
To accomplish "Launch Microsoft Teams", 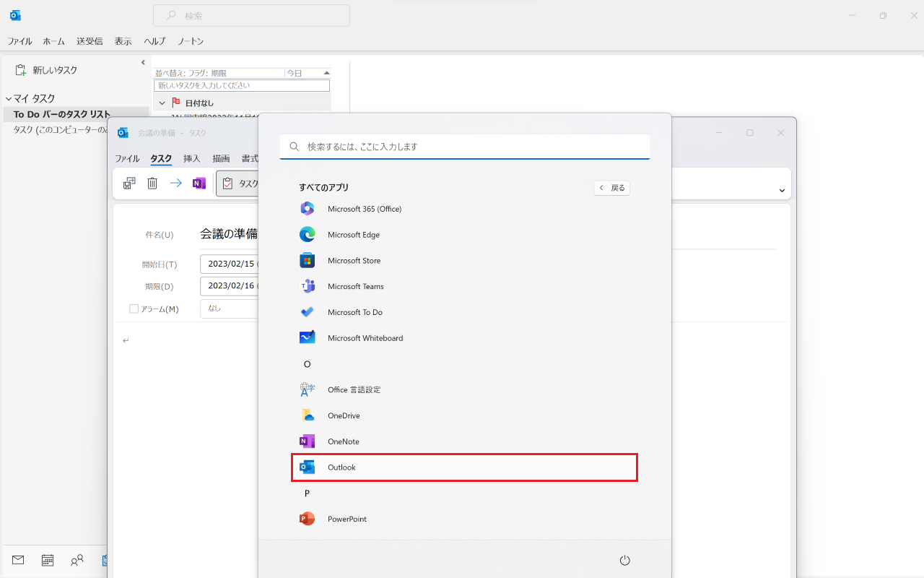I will pos(464,287).
